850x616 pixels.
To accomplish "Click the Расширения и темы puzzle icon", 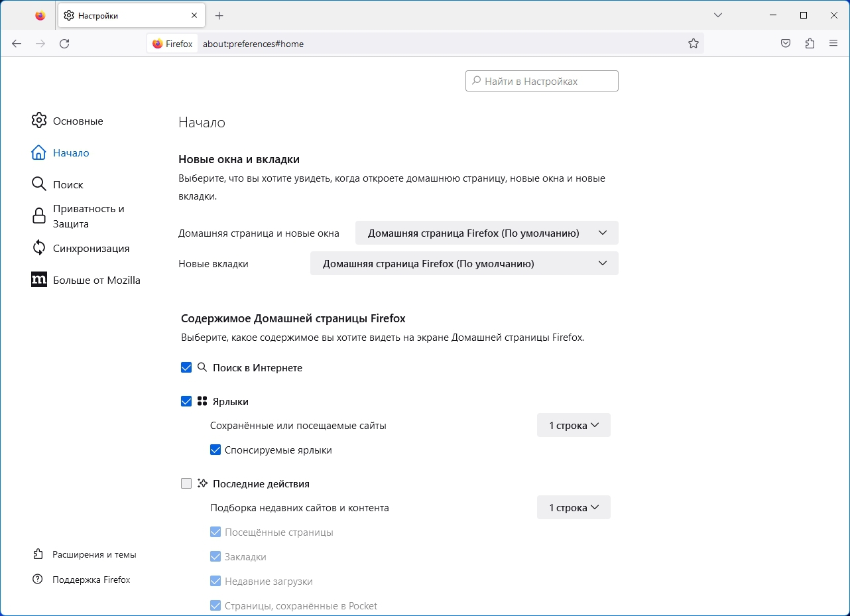I will tap(38, 554).
